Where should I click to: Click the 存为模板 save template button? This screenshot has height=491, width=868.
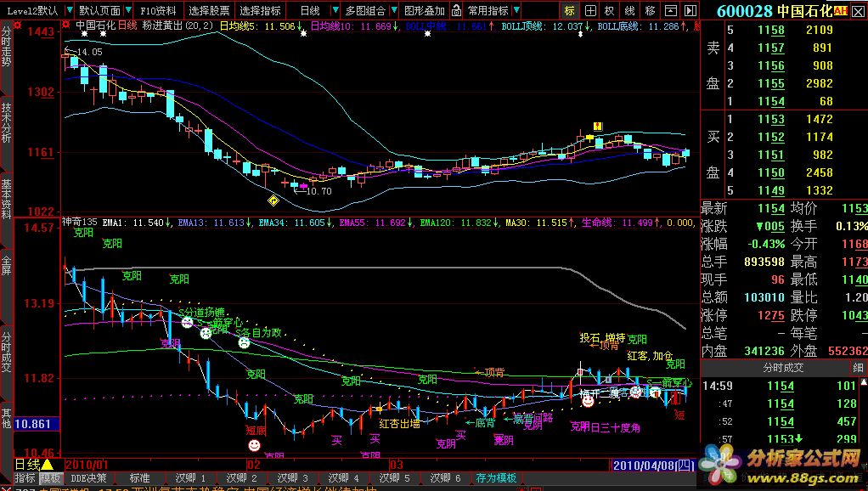point(496,478)
